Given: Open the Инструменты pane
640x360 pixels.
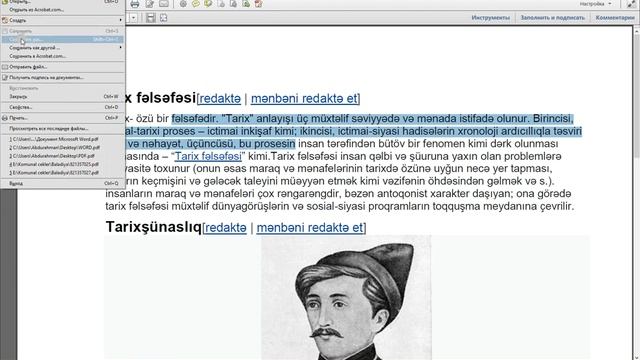Looking at the screenshot, I should (x=490, y=18).
